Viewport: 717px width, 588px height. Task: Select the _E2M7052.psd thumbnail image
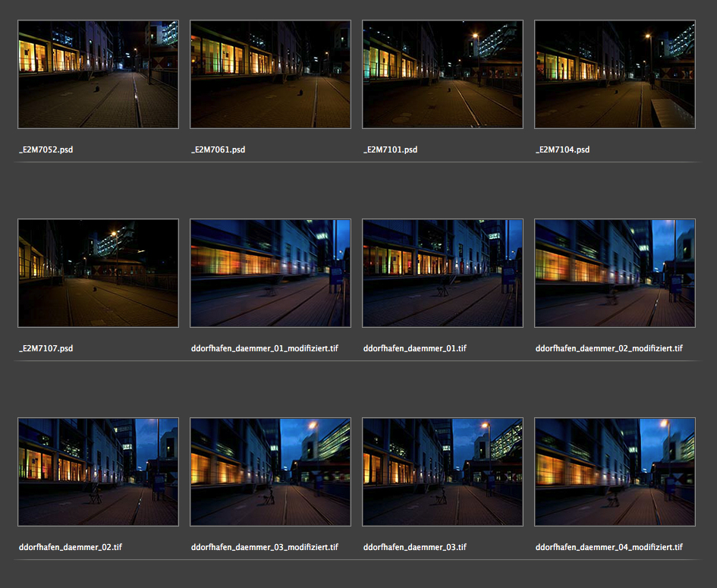point(98,74)
